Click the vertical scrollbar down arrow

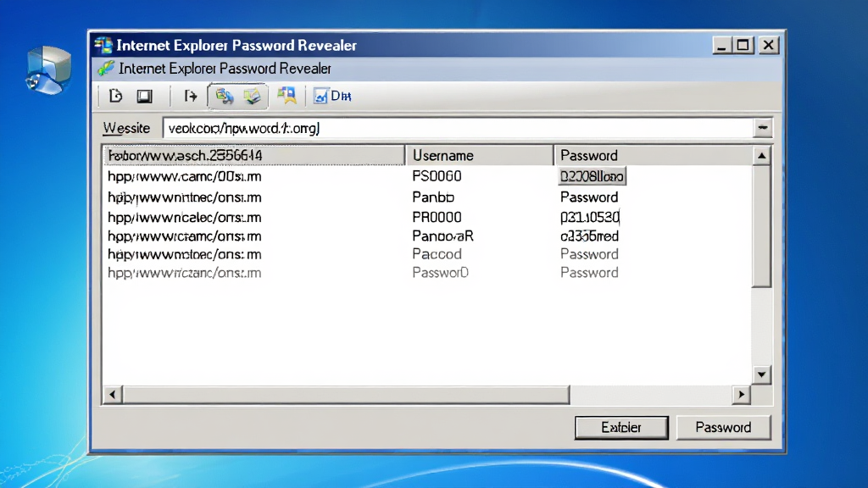tap(762, 374)
